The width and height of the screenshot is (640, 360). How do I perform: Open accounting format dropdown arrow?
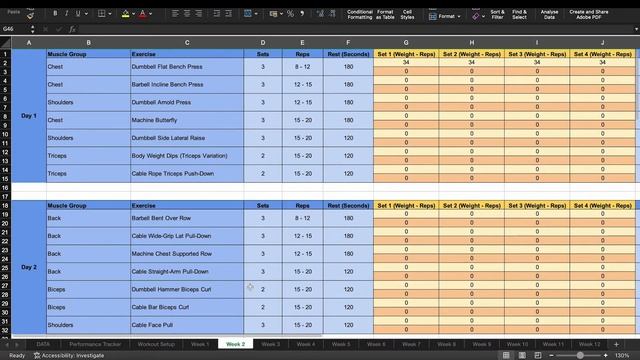[281, 14]
